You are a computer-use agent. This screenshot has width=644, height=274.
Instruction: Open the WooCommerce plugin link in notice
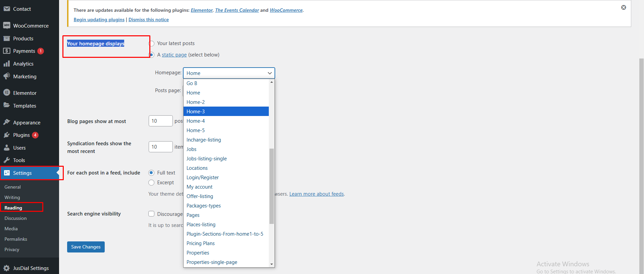pos(286,10)
